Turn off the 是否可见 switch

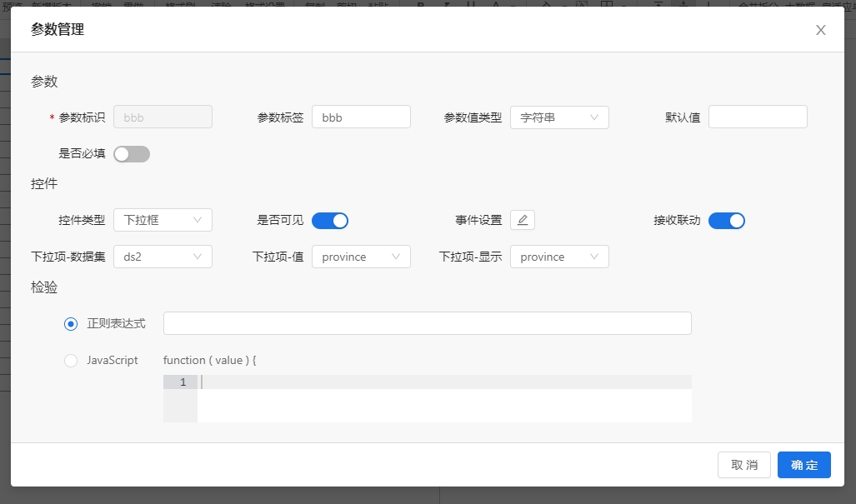coord(330,221)
